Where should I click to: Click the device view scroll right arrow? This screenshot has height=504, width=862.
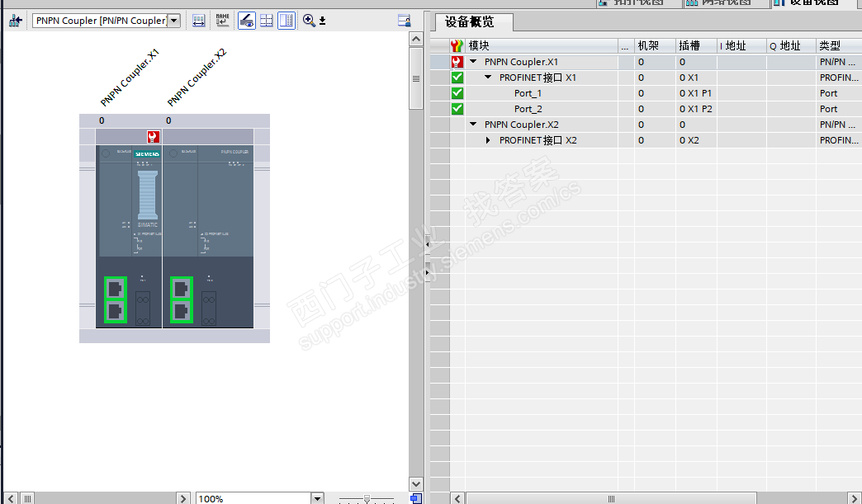tap(183, 498)
